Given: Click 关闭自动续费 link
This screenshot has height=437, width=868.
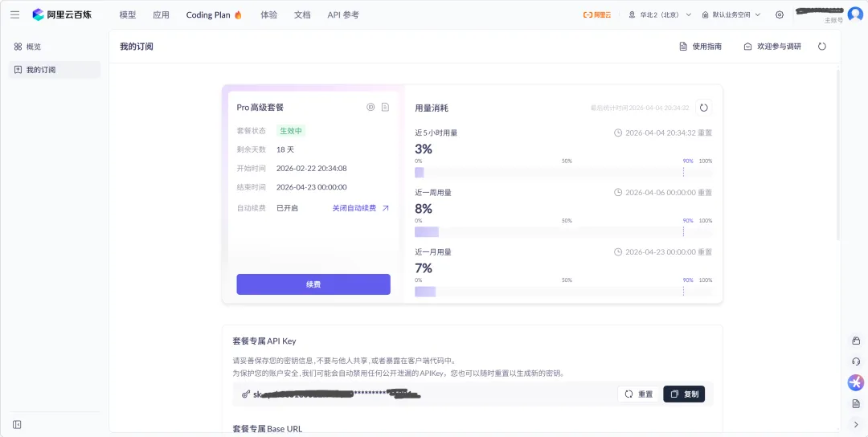Looking at the screenshot, I should click(360, 208).
